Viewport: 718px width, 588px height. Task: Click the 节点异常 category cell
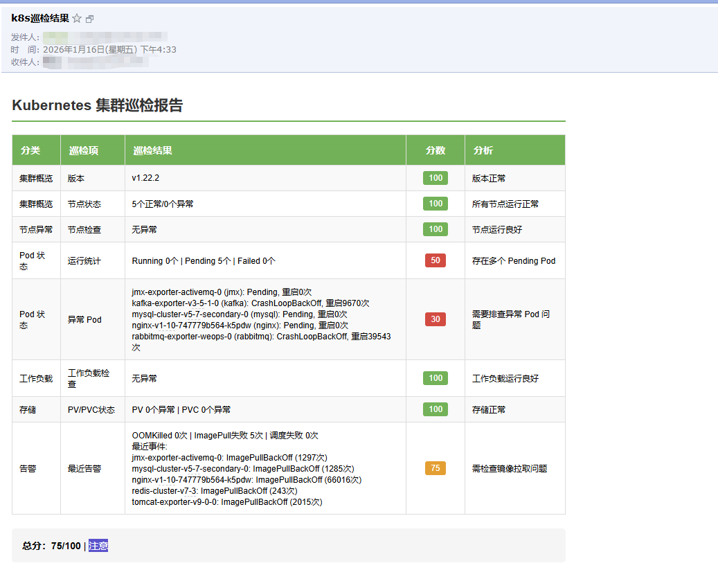(36, 229)
